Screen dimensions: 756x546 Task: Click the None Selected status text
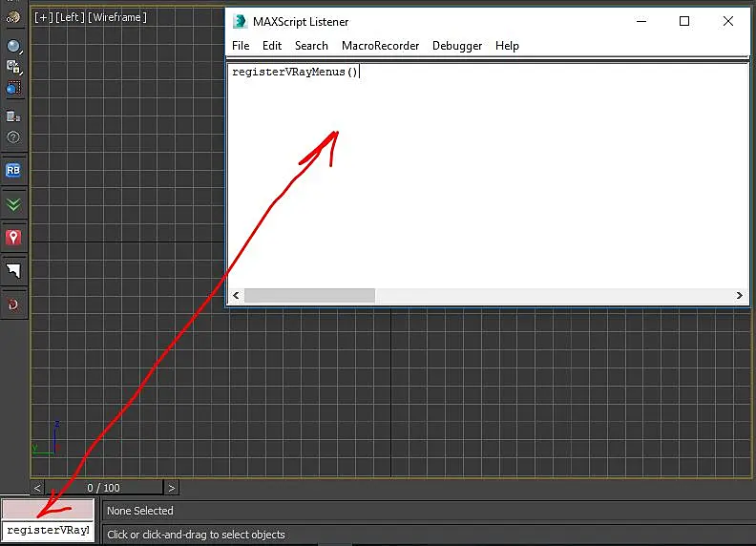tap(139, 511)
